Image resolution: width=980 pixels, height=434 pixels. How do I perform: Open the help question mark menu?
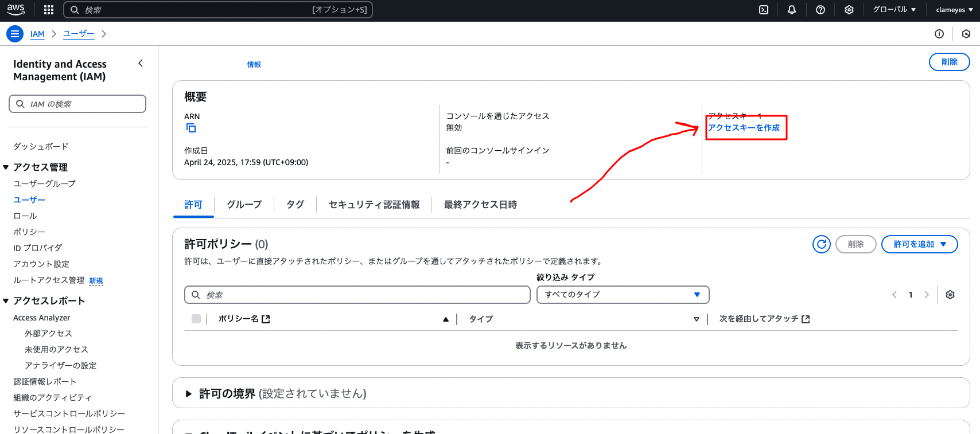(820, 10)
